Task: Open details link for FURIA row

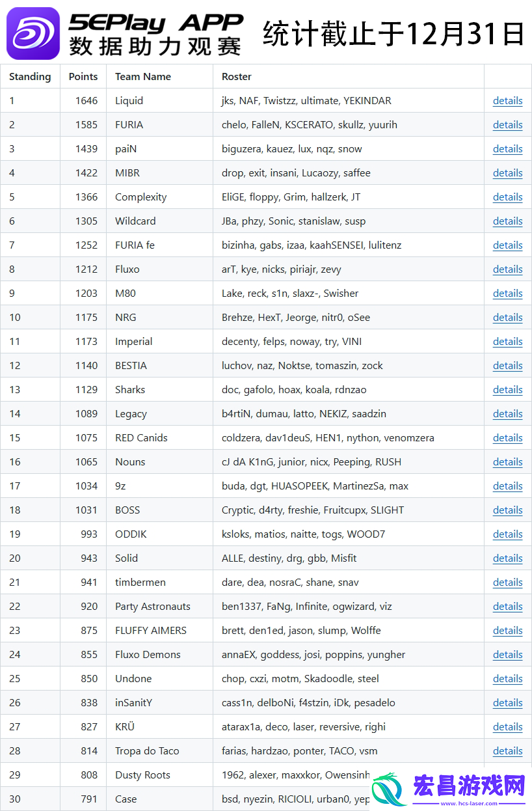Action: coord(507,125)
